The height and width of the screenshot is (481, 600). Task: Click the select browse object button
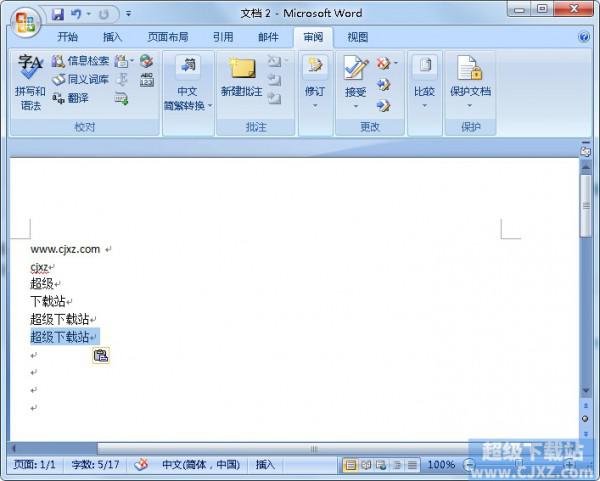point(585,419)
